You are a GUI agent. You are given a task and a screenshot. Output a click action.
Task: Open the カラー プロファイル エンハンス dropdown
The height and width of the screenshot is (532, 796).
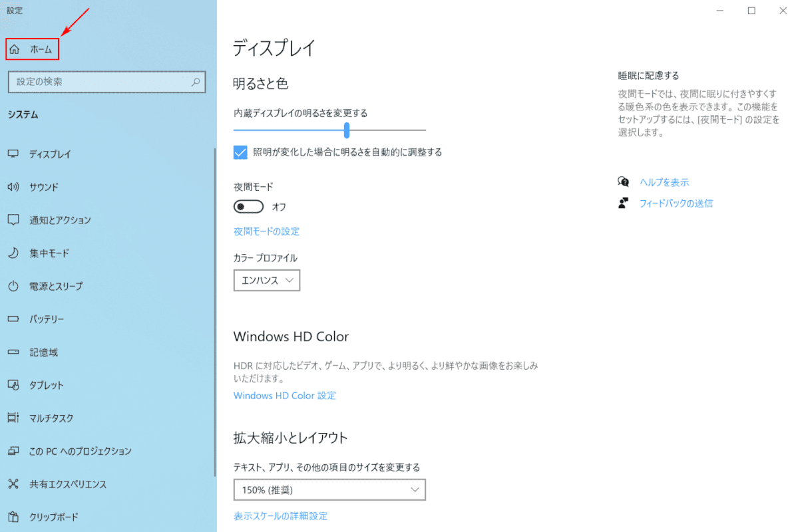pos(266,280)
